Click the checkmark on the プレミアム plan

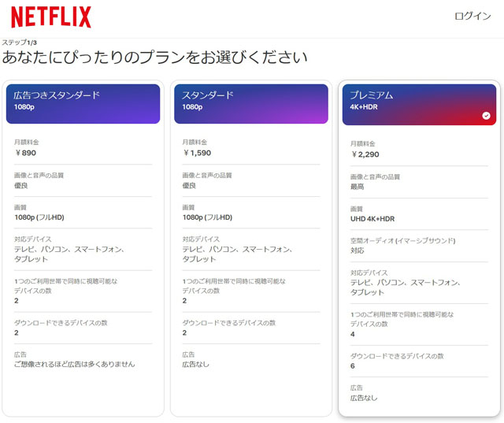pyautogui.click(x=486, y=116)
